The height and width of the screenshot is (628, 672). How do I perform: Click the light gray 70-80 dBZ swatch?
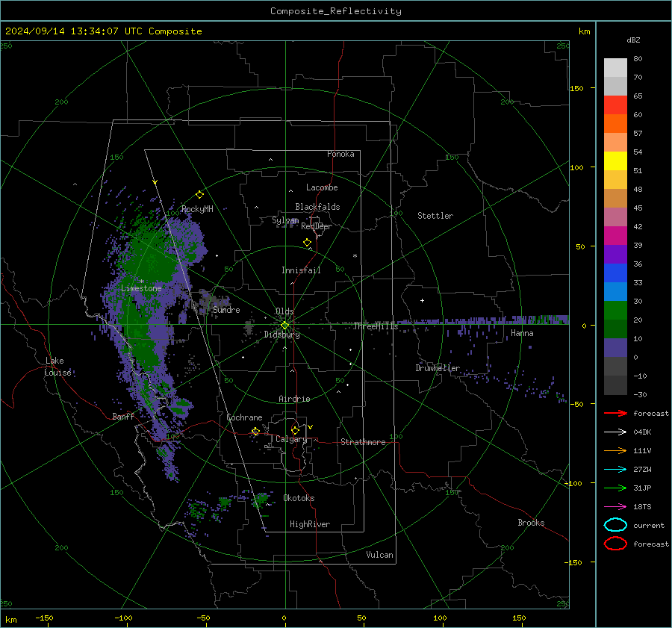tap(615, 68)
